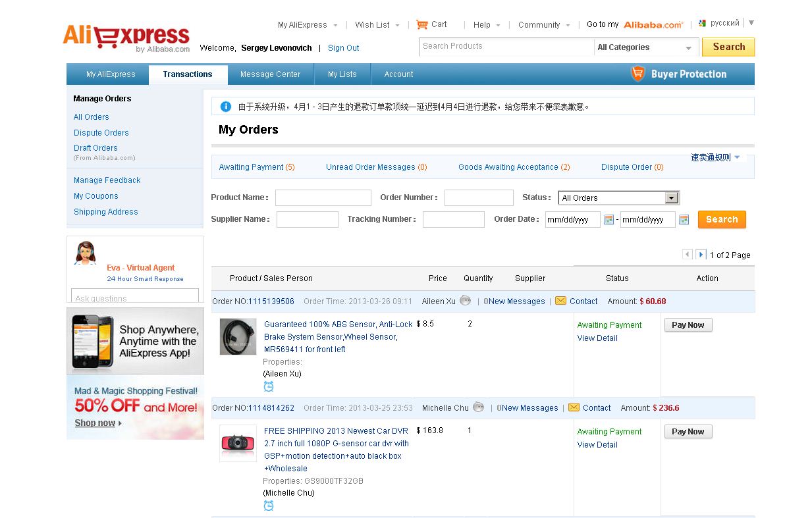The image size is (812, 518).
Task: Click envelope Contact icon for Michelle Chu order
Action: pos(574,407)
